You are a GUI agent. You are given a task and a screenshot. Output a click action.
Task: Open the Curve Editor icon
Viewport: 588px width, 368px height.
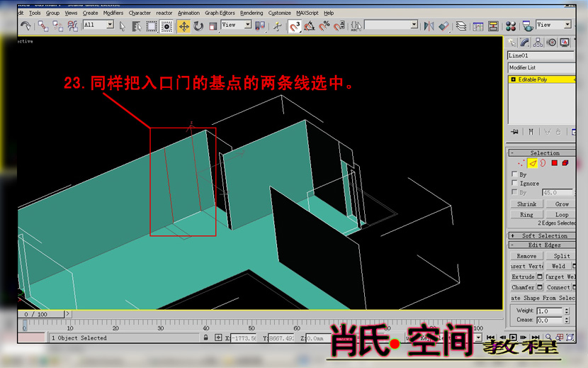pyautogui.click(x=477, y=26)
